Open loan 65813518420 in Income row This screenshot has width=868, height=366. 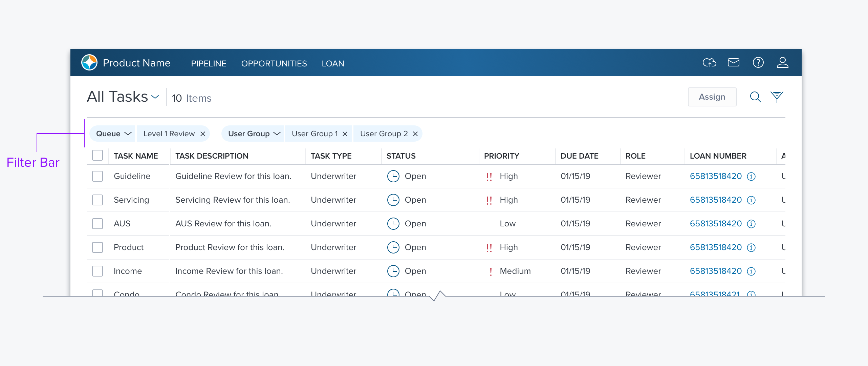(716, 271)
